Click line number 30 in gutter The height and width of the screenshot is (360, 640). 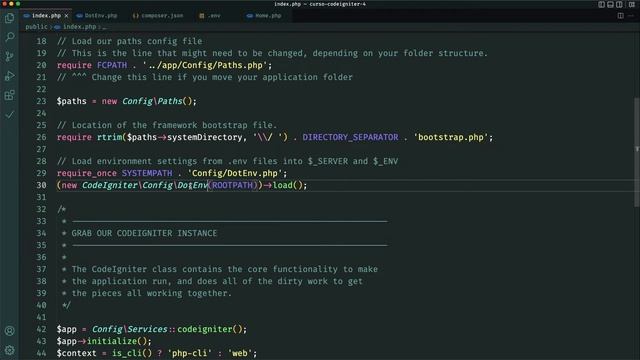(42, 185)
